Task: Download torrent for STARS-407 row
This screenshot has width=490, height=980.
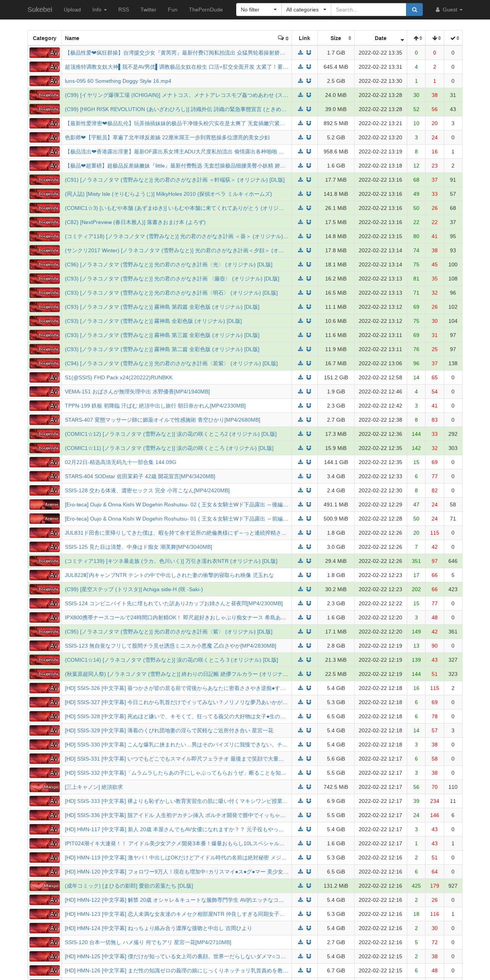Action: point(300,420)
